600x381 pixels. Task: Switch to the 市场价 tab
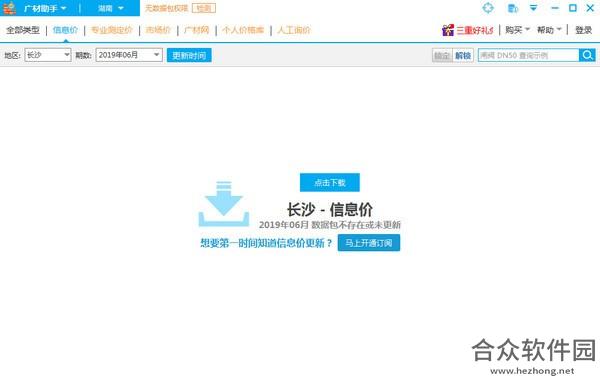pos(158,30)
